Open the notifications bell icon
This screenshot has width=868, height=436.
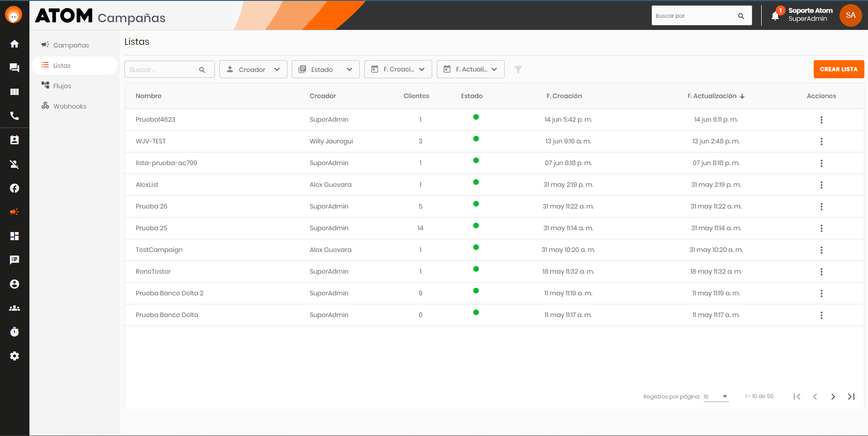(x=775, y=16)
